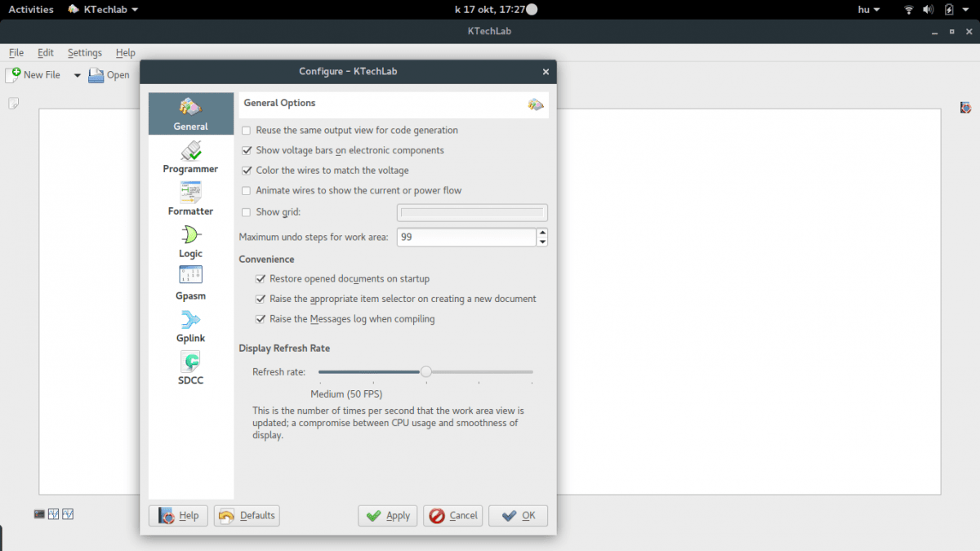
Task: Show the Gplink settings page
Action: pyautogui.click(x=191, y=327)
